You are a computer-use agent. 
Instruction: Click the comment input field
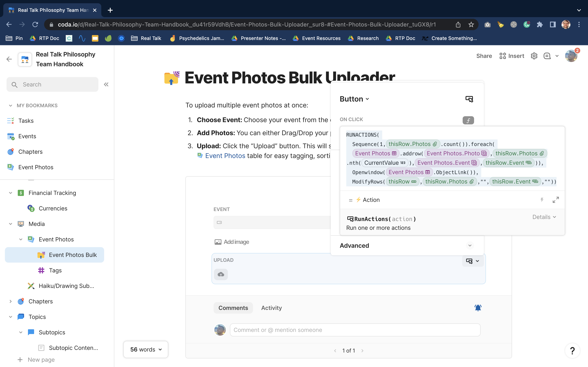point(355,330)
